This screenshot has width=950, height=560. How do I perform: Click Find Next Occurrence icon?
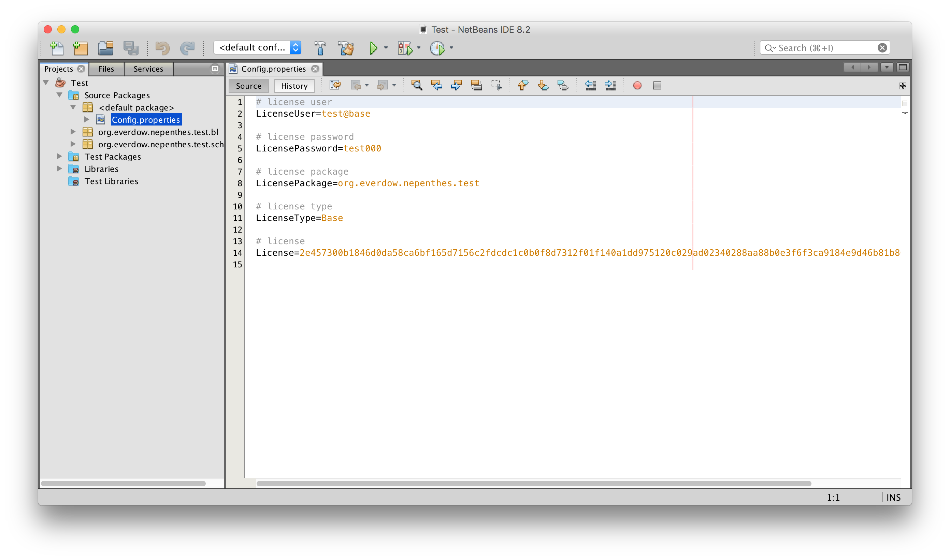(x=457, y=86)
